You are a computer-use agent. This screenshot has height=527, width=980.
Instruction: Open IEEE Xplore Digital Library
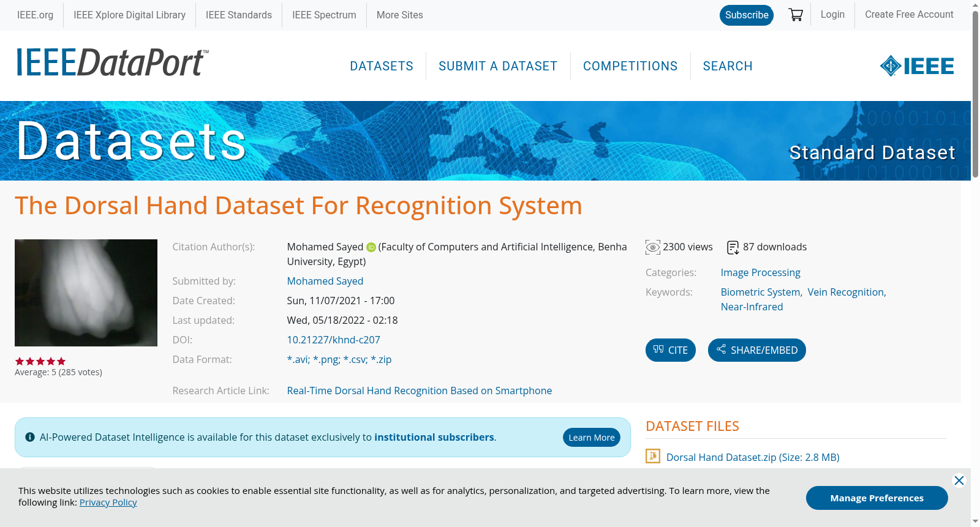129,15
